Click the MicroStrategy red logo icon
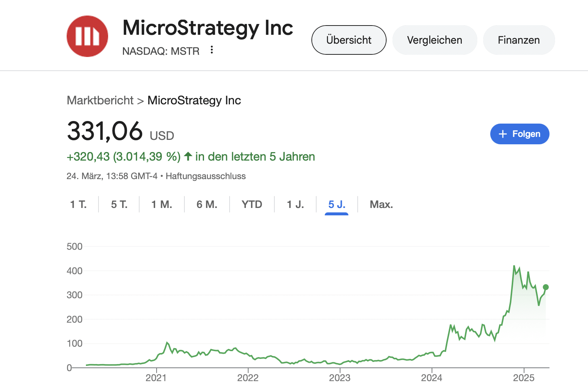 [87, 36]
